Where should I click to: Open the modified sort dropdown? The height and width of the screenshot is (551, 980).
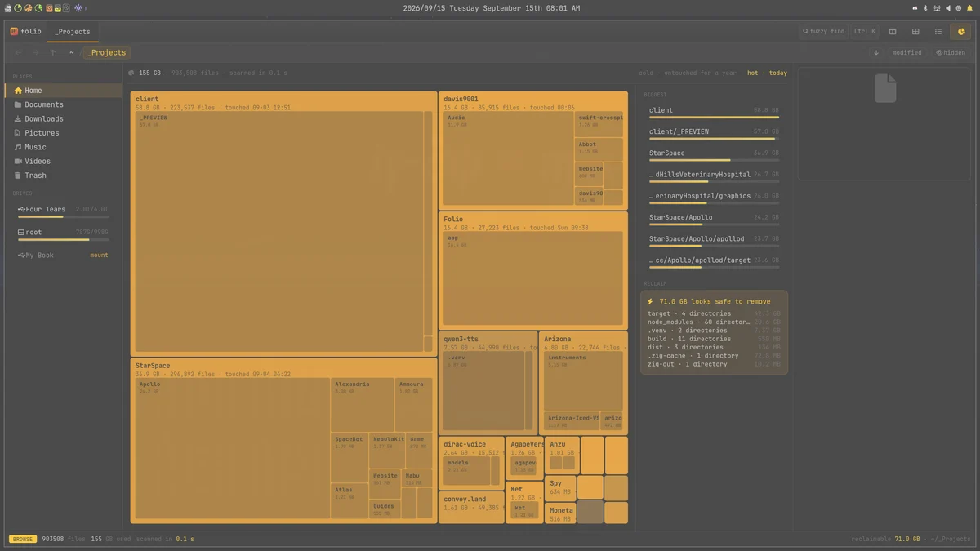[x=906, y=52]
